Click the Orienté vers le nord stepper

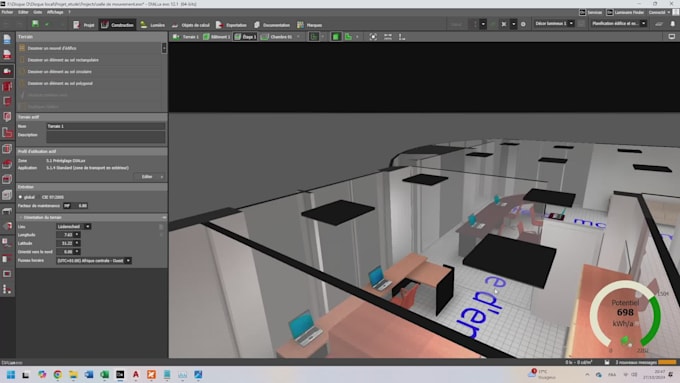click(x=77, y=252)
